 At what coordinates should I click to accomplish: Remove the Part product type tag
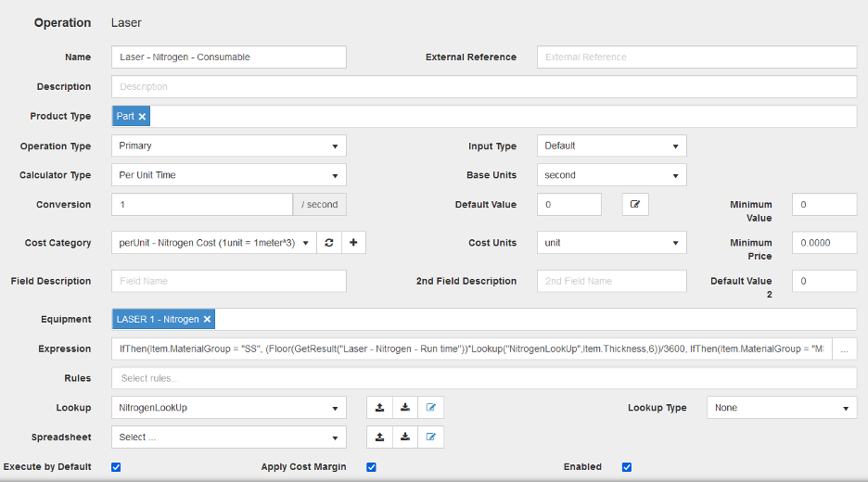coord(142,117)
